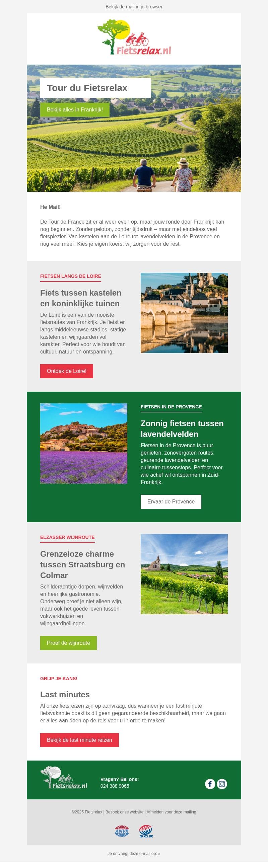Click 'Bekijk alles in Frankrijk!' button
The image size is (268, 868).
pyautogui.click(x=75, y=110)
